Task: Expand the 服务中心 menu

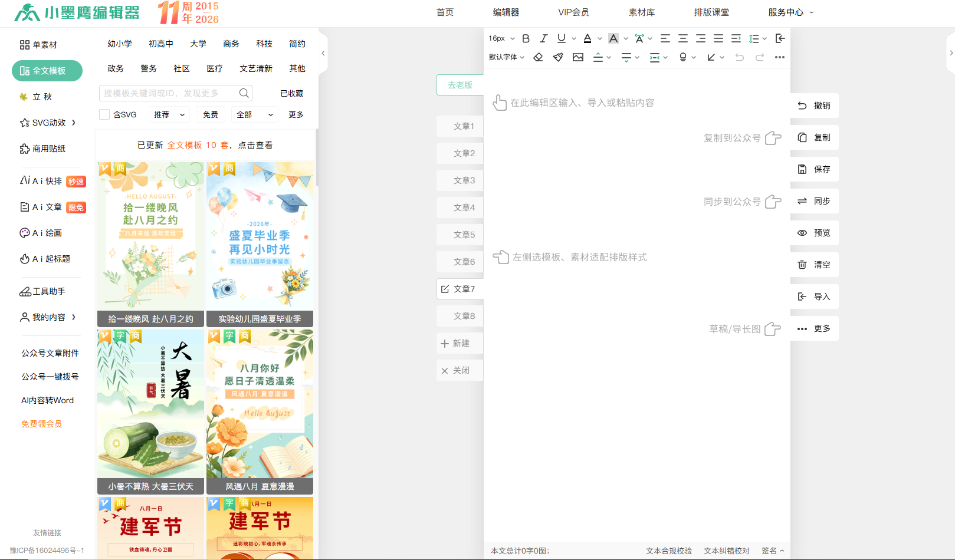Action: [x=790, y=12]
